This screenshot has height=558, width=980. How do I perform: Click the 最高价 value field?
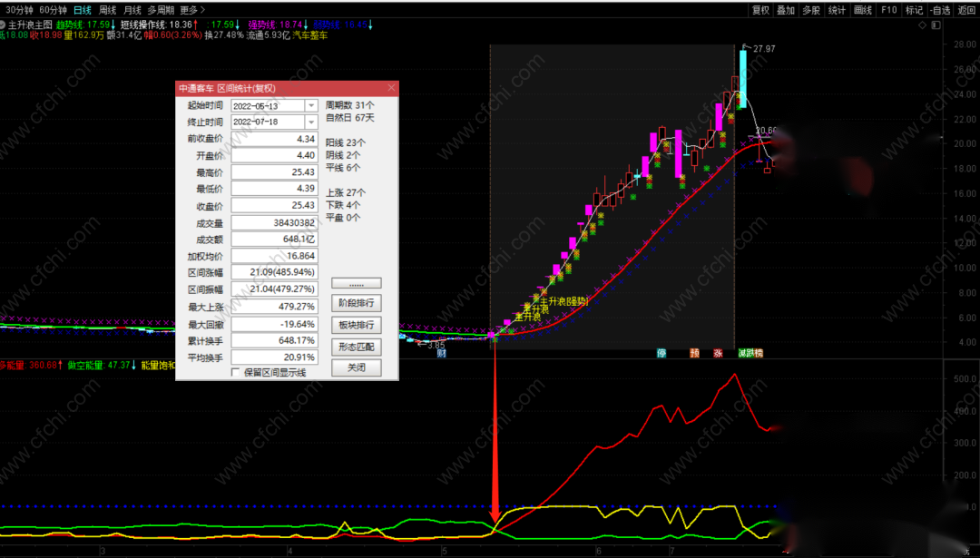pos(274,171)
